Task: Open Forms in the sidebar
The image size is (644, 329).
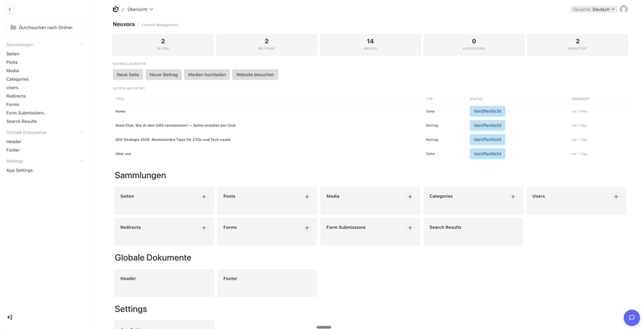Action: [x=13, y=104]
